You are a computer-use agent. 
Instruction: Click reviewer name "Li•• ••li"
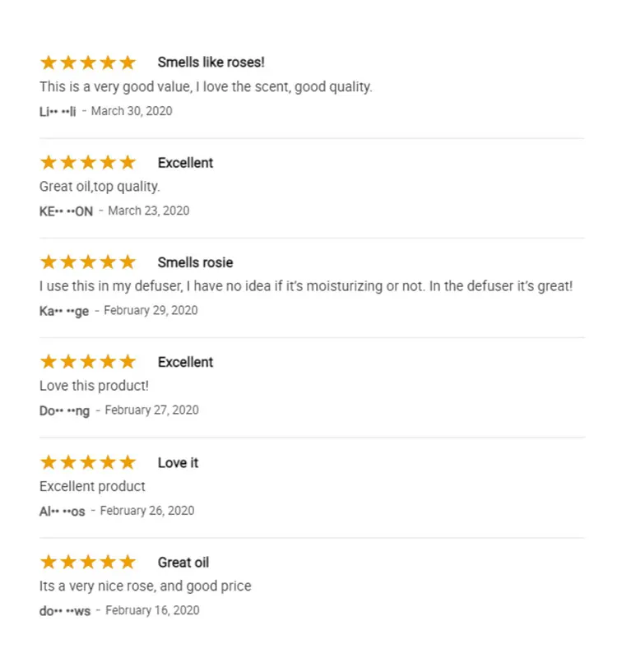pos(58,111)
